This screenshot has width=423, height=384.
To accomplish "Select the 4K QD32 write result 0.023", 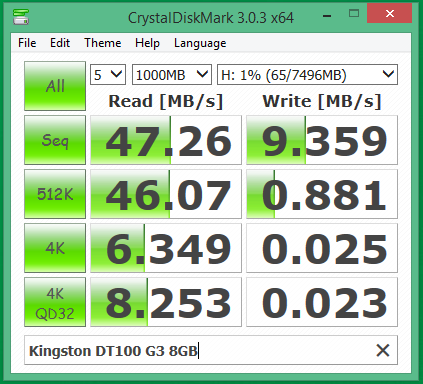I will click(322, 302).
